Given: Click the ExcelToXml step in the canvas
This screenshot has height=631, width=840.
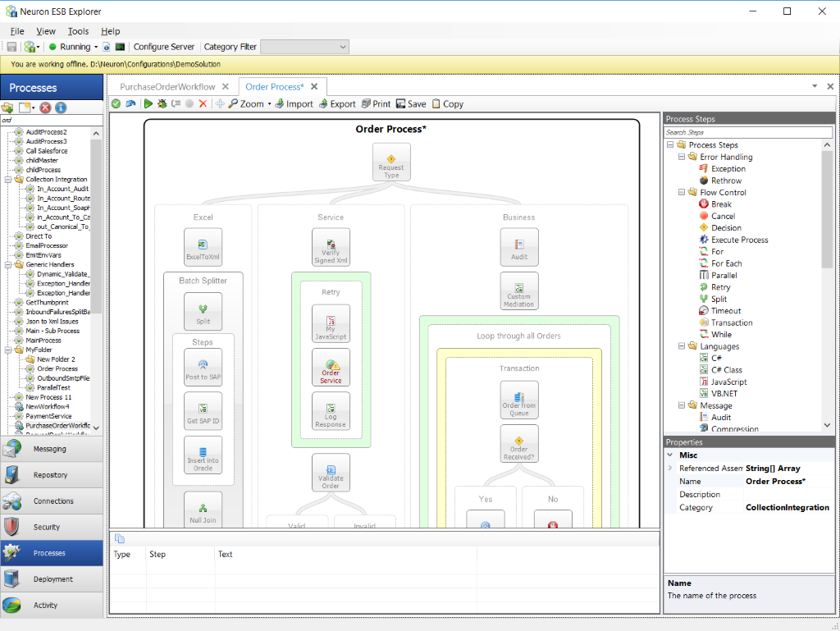Looking at the screenshot, I should (x=203, y=247).
